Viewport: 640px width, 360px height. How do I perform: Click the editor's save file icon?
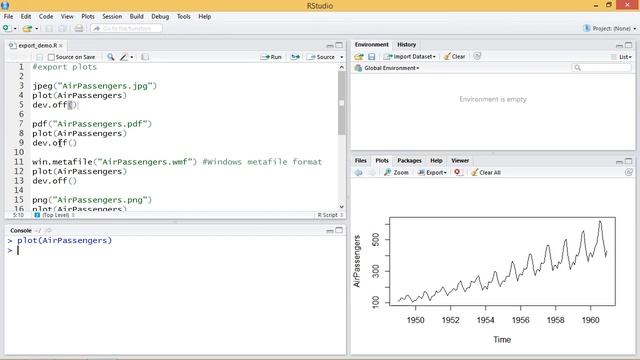coord(40,57)
